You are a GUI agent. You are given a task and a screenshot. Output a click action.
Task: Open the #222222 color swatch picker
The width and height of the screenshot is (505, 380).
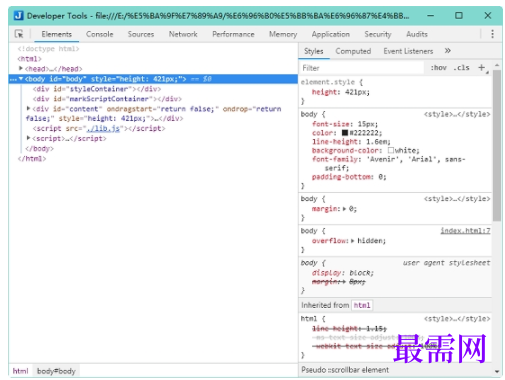click(345, 133)
